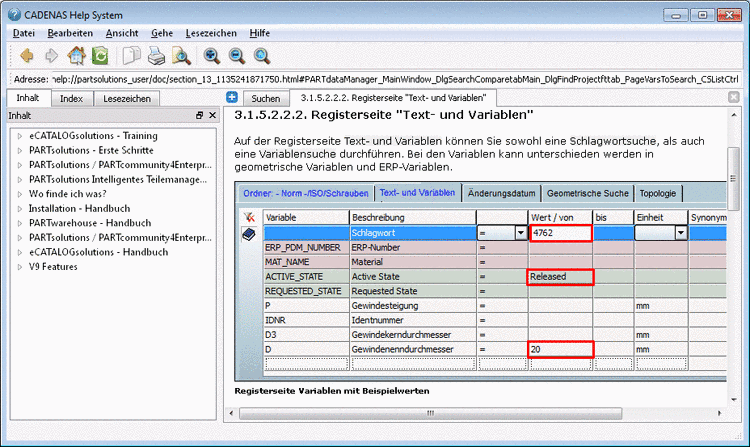
Task: Click the blue book icon in table
Action: point(249,234)
